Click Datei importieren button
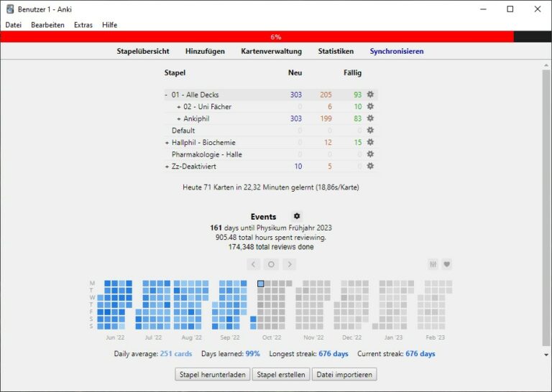 344,375
